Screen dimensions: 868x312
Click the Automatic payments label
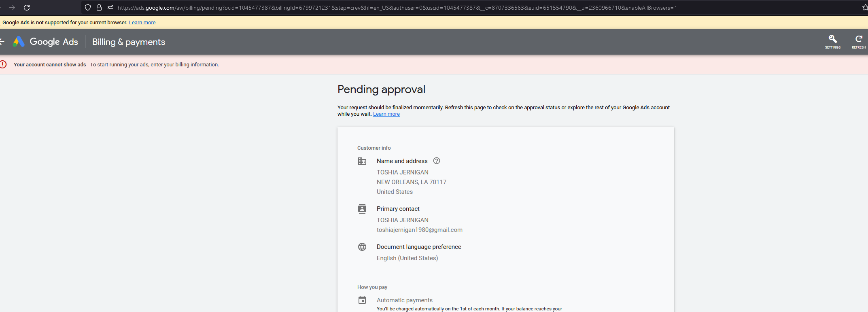click(x=405, y=300)
